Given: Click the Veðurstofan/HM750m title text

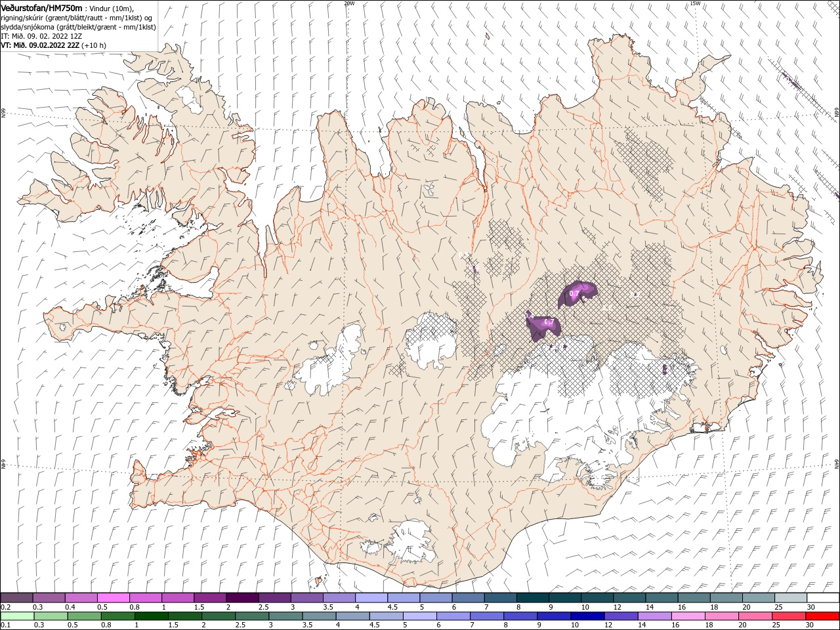Looking at the screenshot, I should tap(42, 8).
